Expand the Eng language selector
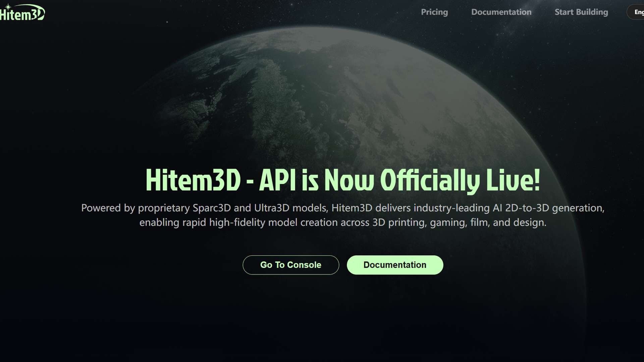 637,12
